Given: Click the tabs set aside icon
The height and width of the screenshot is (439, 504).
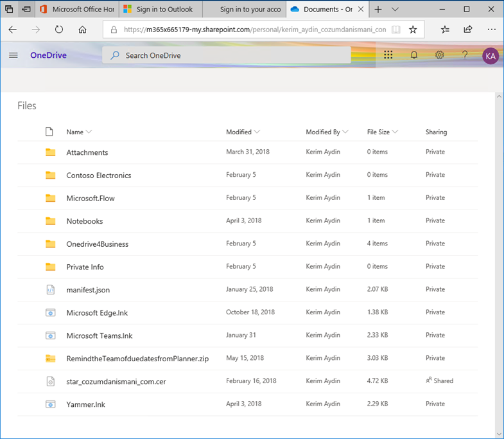Looking at the screenshot, I should tap(9, 9).
